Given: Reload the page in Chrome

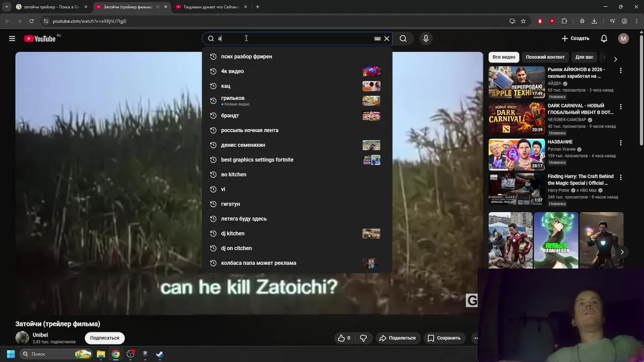Looking at the screenshot, I should [x=31, y=21].
